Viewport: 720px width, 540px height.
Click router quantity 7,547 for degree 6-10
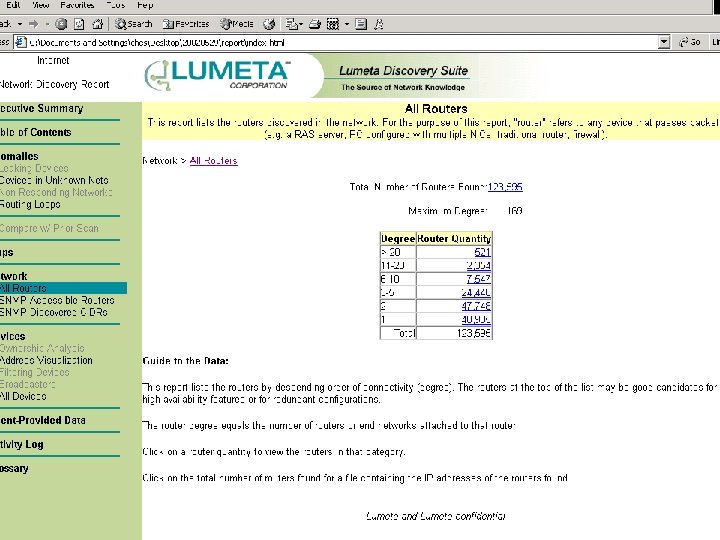[x=478, y=279]
